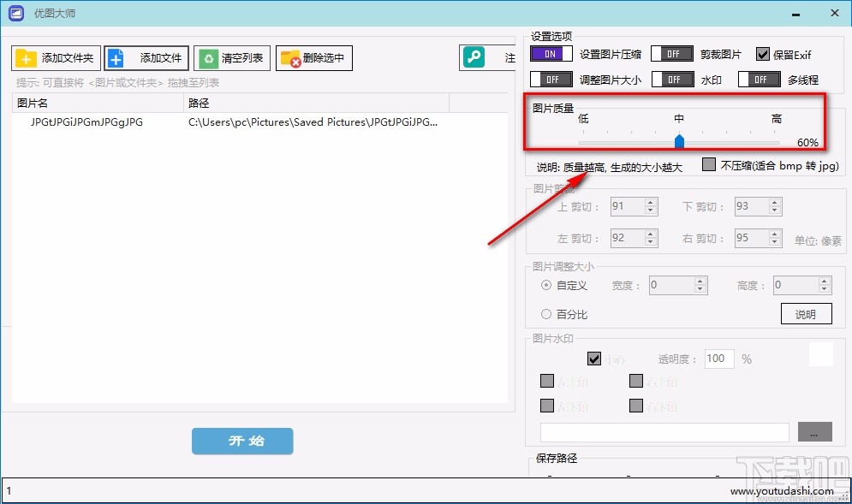Click the app logo in the title bar
Viewport: 852px width, 504px height.
click(15, 13)
